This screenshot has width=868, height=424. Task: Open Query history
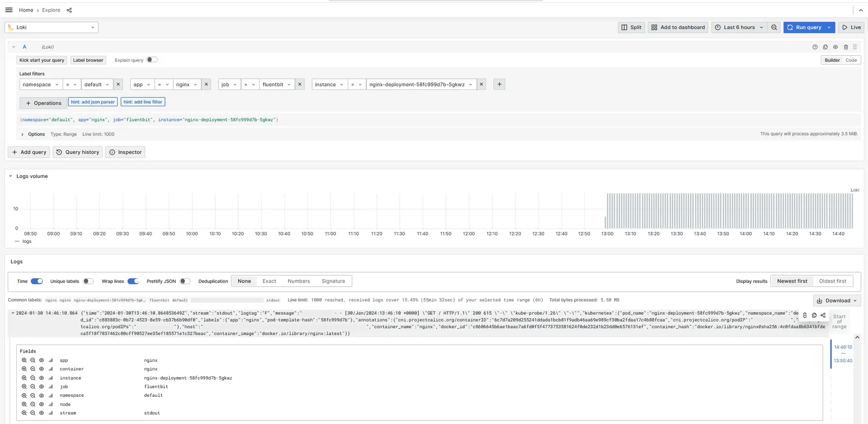(x=78, y=152)
